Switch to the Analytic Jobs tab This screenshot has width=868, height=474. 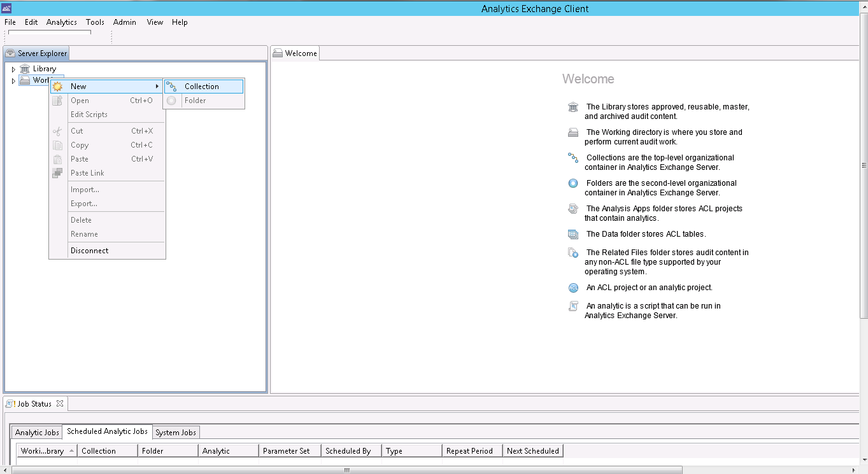point(37,433)
